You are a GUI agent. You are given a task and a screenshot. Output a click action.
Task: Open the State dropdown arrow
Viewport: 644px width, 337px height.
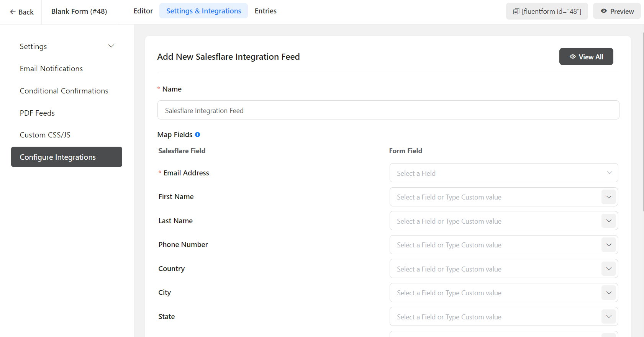coord(608,317)
